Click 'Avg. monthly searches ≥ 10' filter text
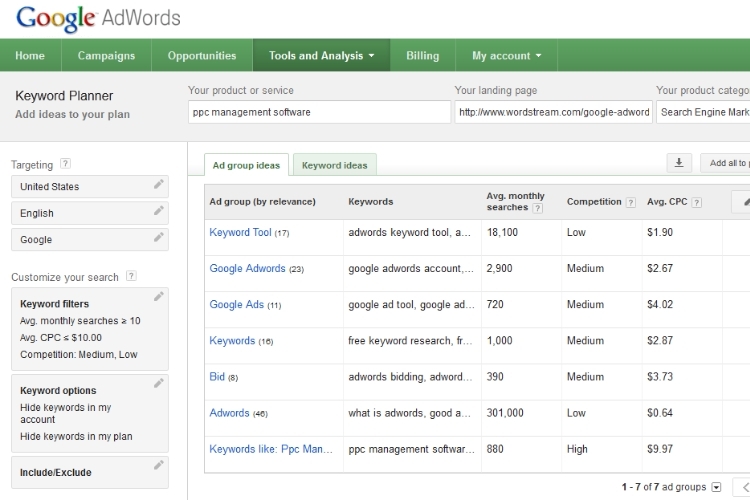 [x=80, y=321]
